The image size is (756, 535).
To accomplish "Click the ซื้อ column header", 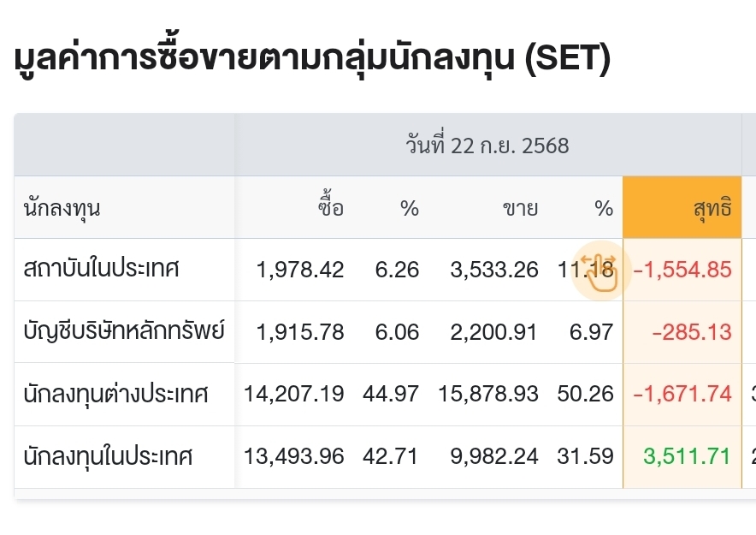I will tap(331, 207).
